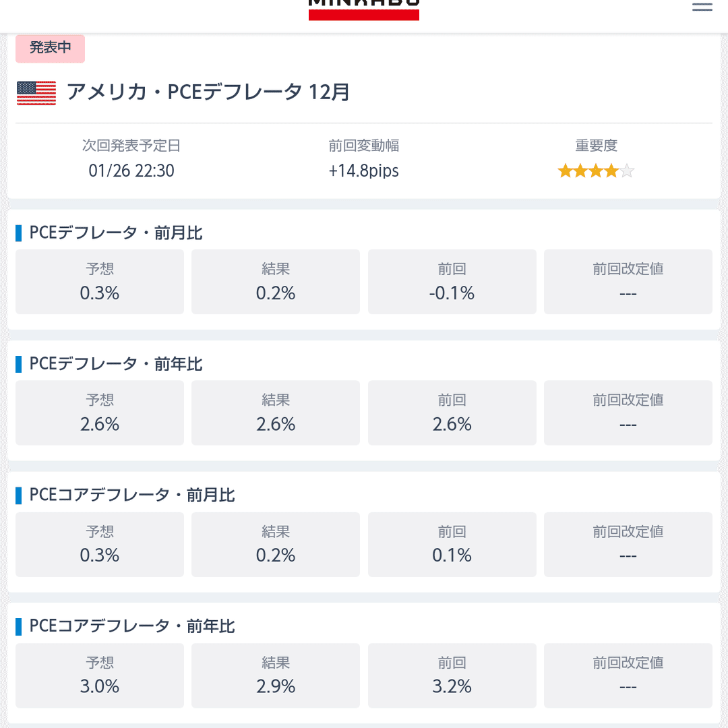Click the 3.0% forecast cell
Viewport: 728px width, 728px height.
click(99, 675)
